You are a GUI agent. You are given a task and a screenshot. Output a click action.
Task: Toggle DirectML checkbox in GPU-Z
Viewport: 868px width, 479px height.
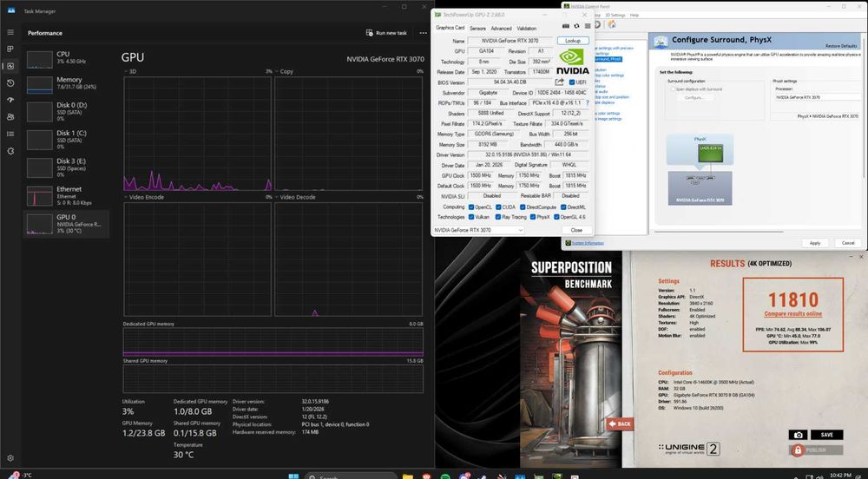pos(563,207)
